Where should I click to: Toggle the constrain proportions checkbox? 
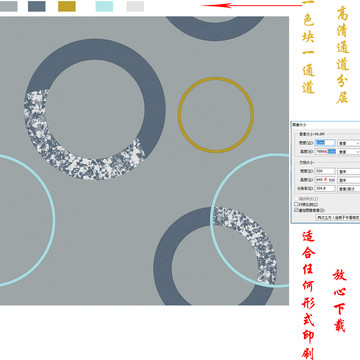tap(296, 204)
